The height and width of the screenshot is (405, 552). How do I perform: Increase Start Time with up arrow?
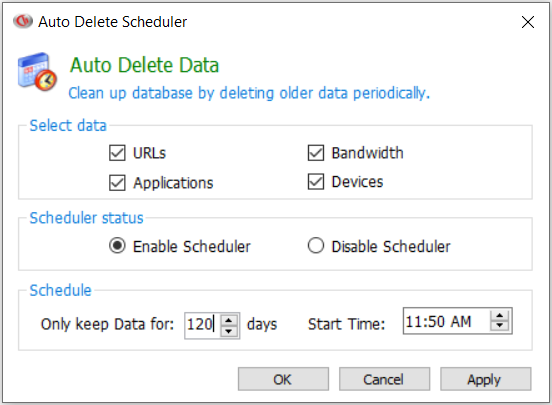[x=500, y=316]
